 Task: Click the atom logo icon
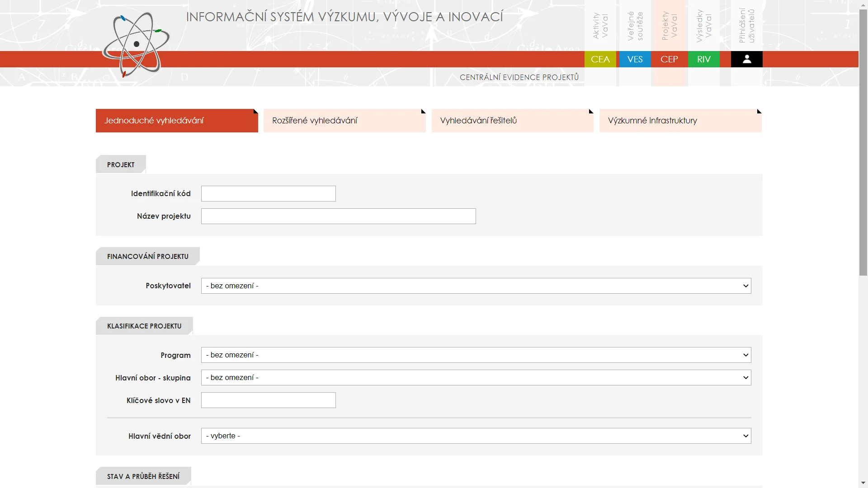coord(136,44)
